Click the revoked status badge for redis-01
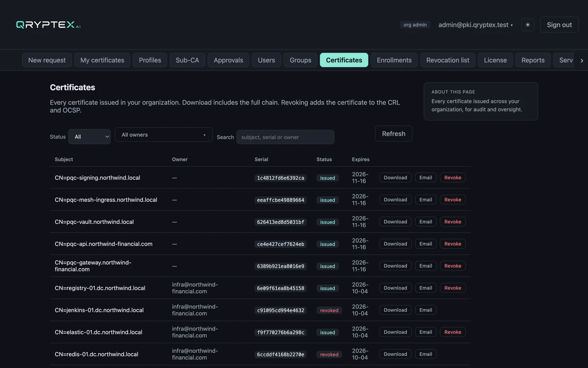Image resolution: width=588 pixels, height=368 pixels. pos(329,355)
